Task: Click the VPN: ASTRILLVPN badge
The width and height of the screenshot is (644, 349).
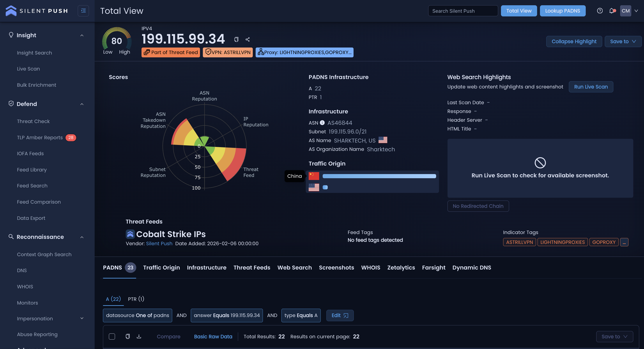Action: 228,53
